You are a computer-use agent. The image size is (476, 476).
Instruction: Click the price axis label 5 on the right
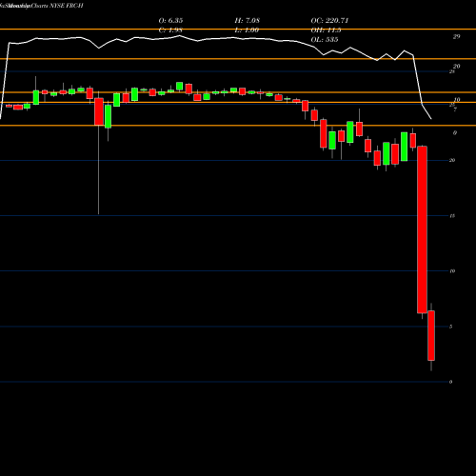(x=451, y=327)
